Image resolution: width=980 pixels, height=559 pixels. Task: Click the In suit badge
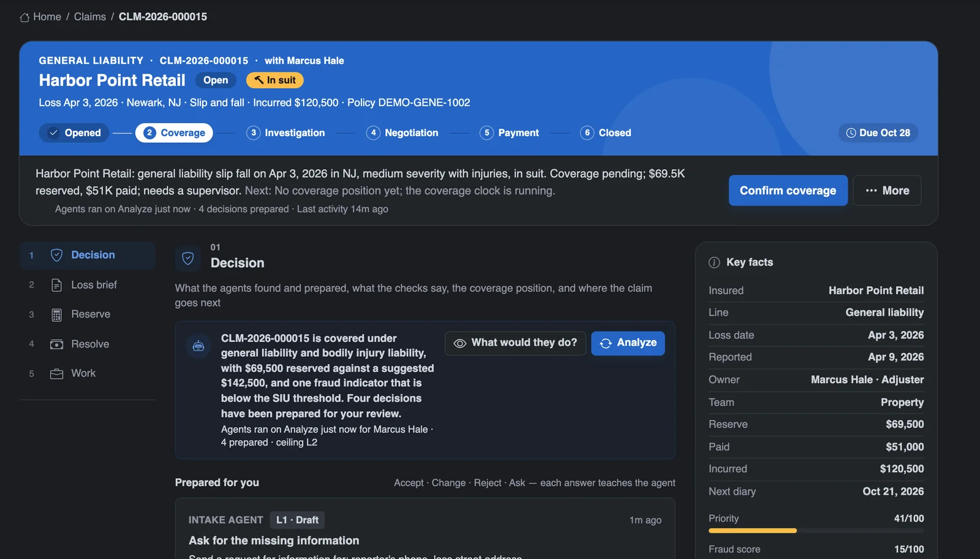click(274, 80)
